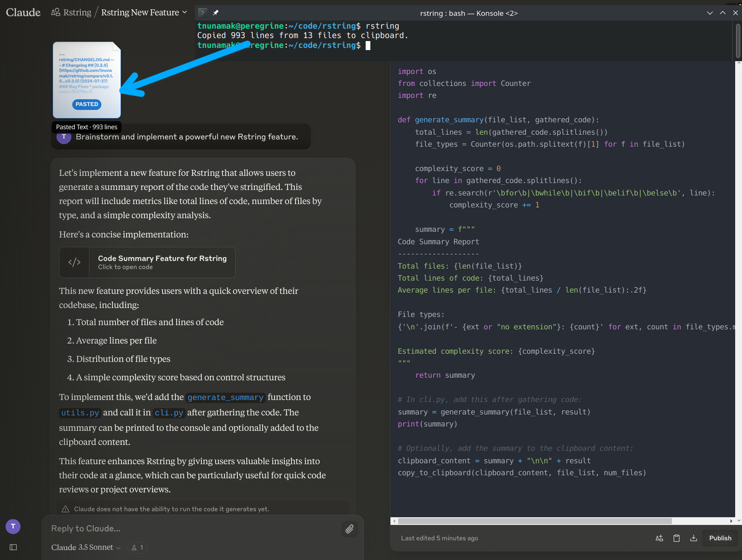The width and height of the screenshot is (742, 560).
Task: Click the code brackets icon on artifact card
Action: (x=74, y=262)
